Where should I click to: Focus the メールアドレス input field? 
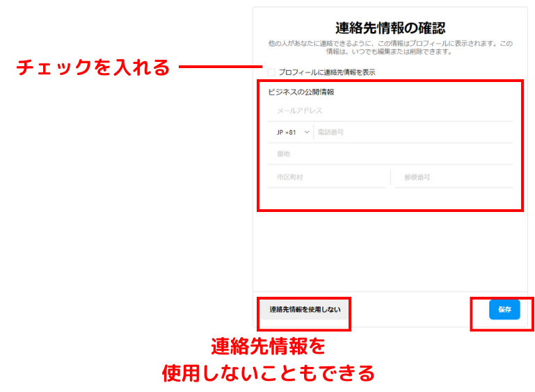pyautogui.click(x=390, y=111)
